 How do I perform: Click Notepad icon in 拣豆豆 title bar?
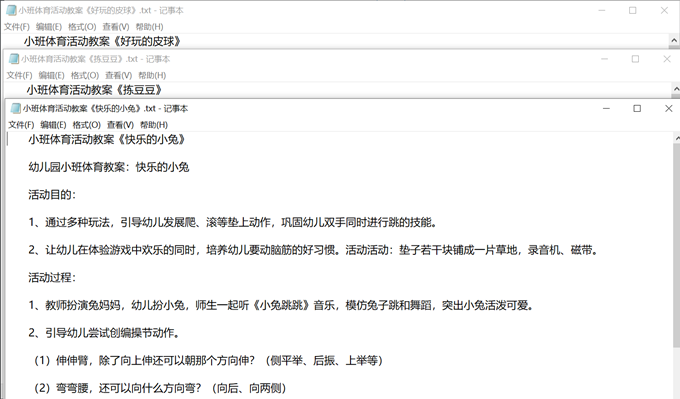(14, 59)
